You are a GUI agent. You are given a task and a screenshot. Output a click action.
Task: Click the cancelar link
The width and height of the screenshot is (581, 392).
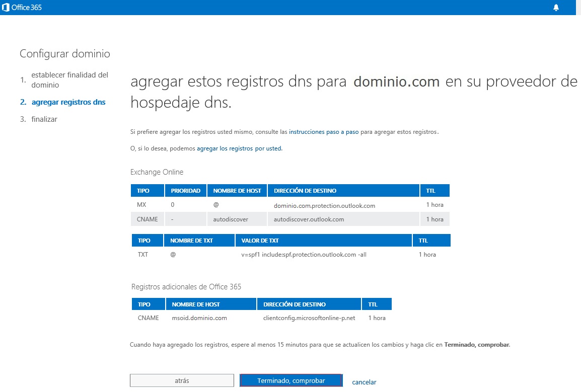pos(364,382)
